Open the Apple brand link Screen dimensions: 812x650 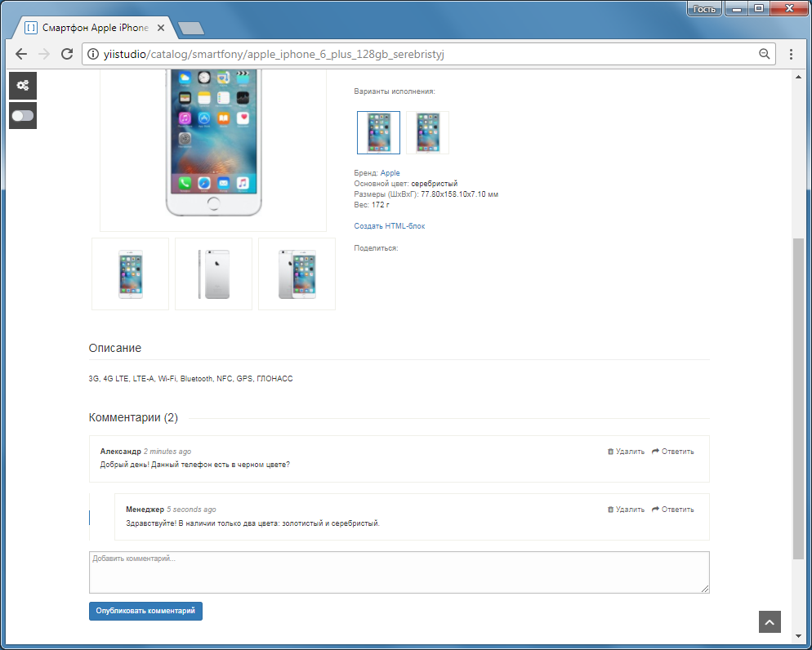click(x=390, y=173)
